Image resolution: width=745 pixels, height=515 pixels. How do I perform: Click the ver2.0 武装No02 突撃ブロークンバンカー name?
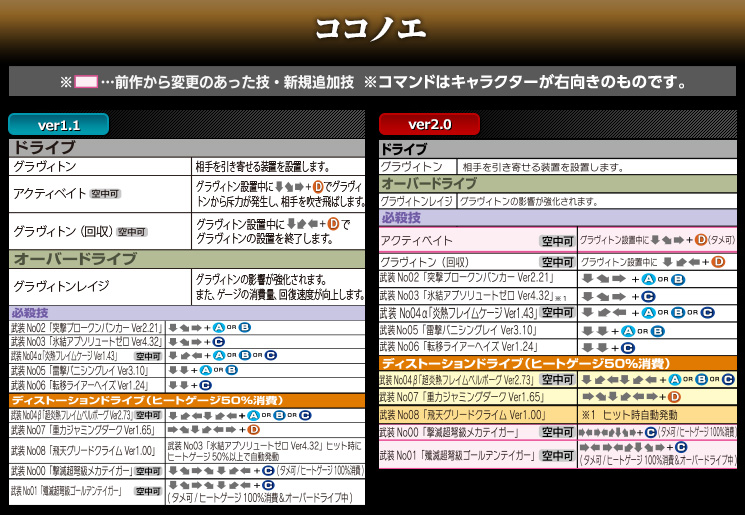[467, 278]
